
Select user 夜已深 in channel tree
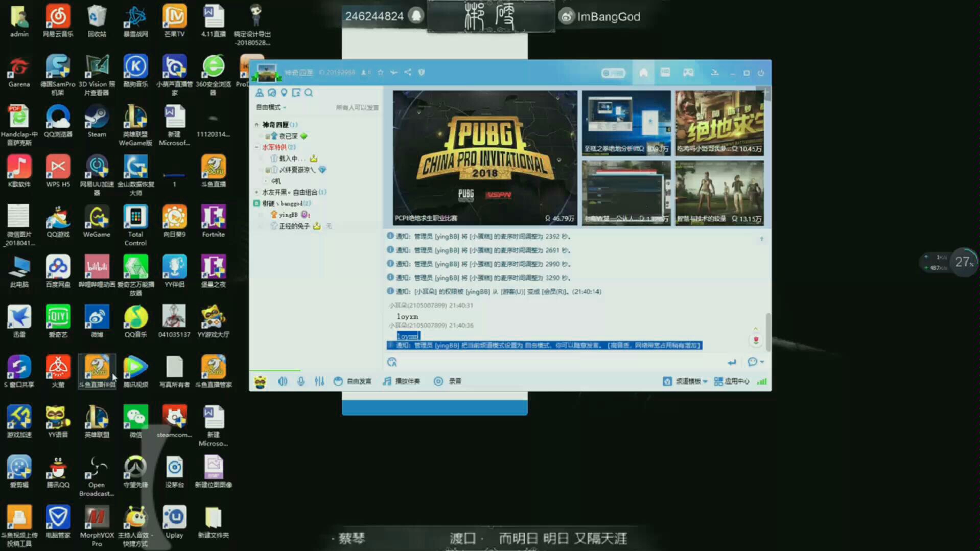[288, 136]
